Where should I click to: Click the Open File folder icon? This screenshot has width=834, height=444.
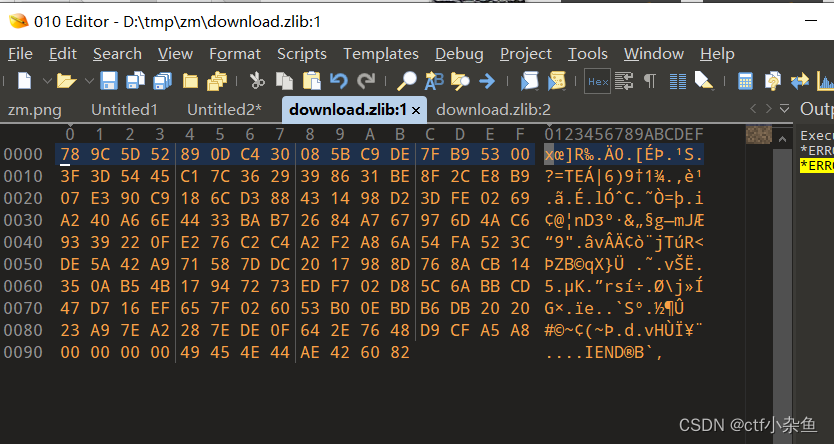click(x=66, y=81)
